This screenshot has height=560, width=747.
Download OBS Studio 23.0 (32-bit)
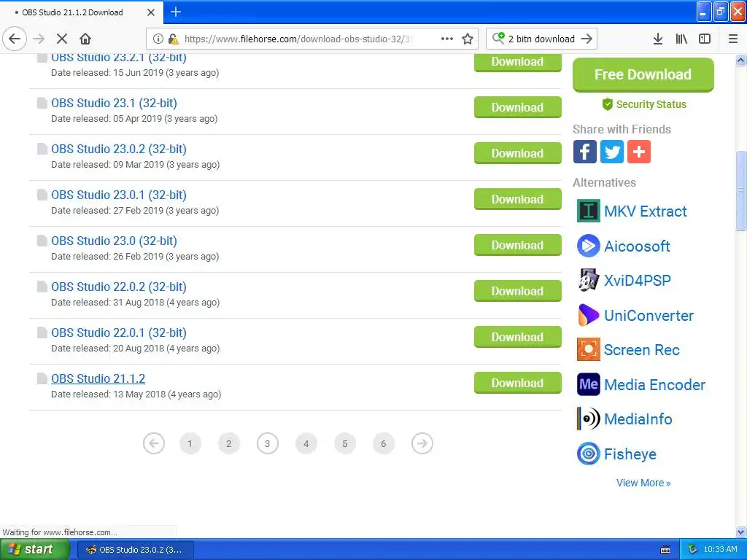pyautogui.click(x=517, y=245)
